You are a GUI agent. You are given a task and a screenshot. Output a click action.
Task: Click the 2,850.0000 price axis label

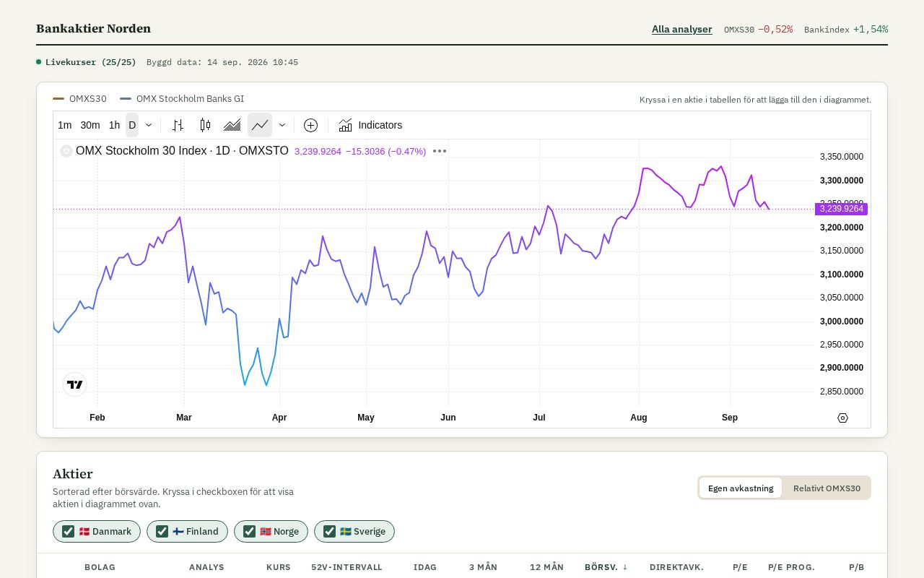coord(842,392)
